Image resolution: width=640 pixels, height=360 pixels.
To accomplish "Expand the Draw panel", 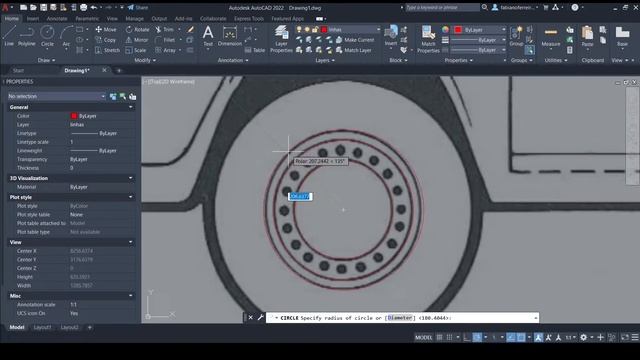I will pos(46,60).
